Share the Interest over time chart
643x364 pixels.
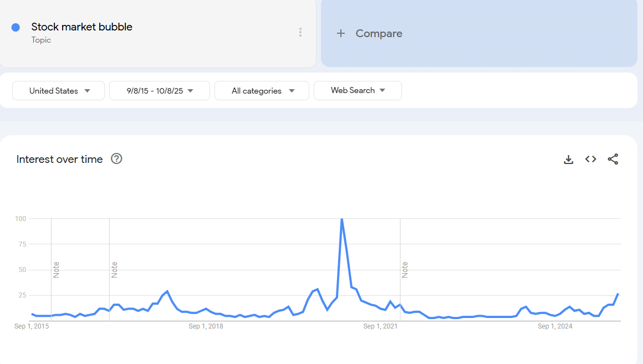click(x=613, y=160)
